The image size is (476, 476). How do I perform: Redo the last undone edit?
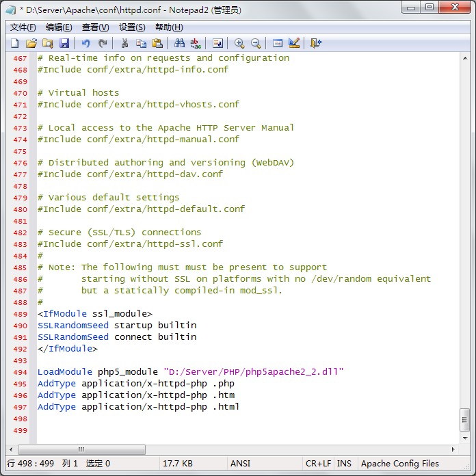coord(103,43)
